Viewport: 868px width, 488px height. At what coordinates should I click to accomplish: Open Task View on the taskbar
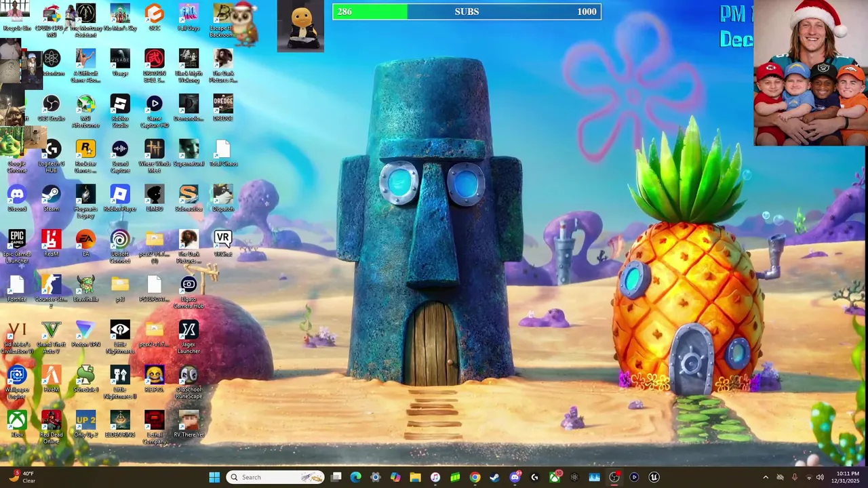(x=336, y=477)
